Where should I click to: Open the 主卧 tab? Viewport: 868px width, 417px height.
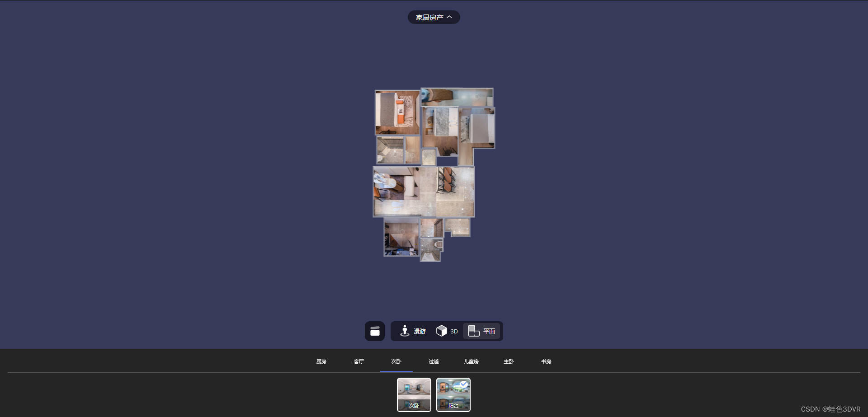coord(509,361)
